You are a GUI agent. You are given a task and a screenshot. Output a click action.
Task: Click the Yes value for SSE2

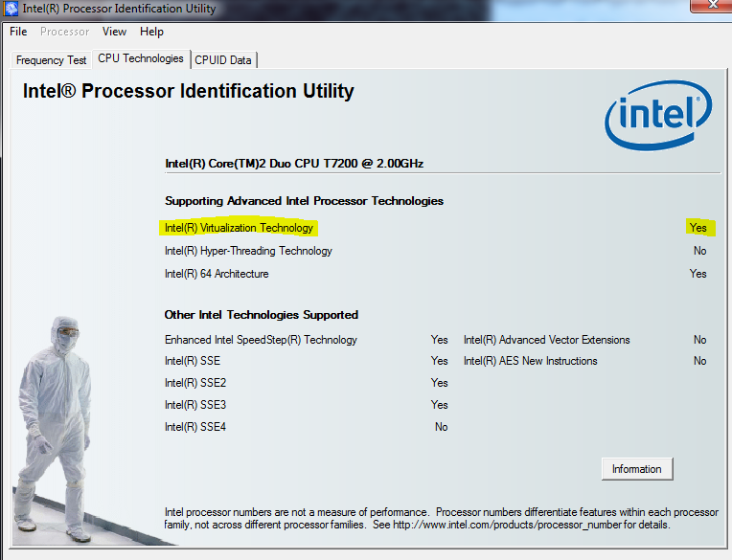pyautogui.click(x=439, y=383)
